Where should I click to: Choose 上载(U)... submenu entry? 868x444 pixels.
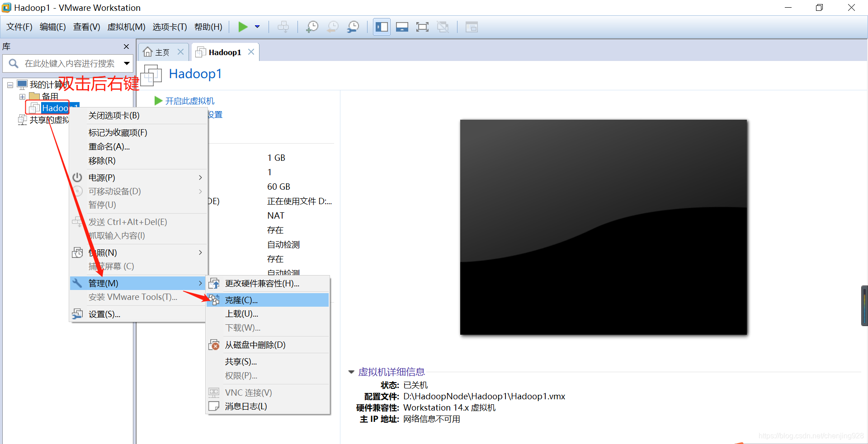pos(268,314)
